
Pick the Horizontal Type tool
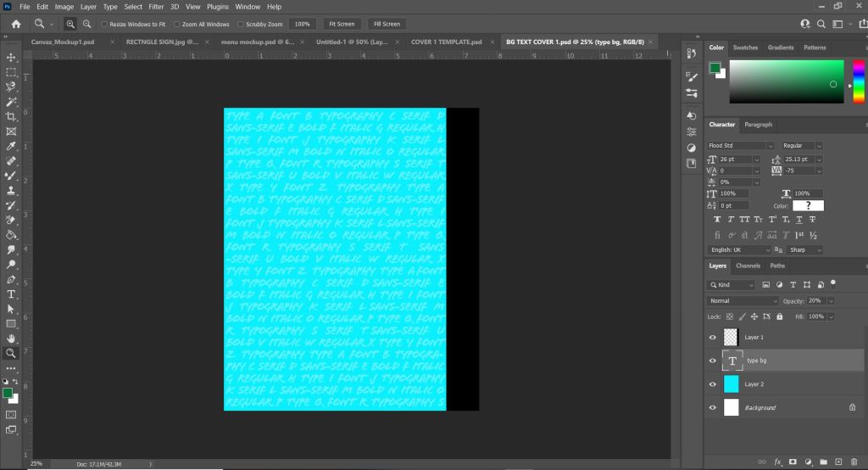(11, 294)
